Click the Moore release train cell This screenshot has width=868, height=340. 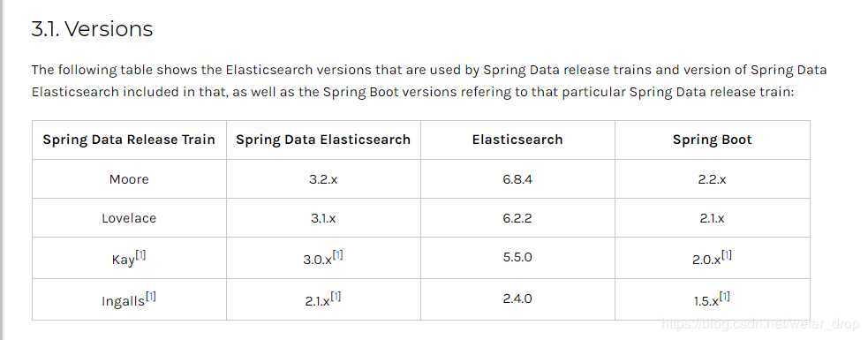129,179
